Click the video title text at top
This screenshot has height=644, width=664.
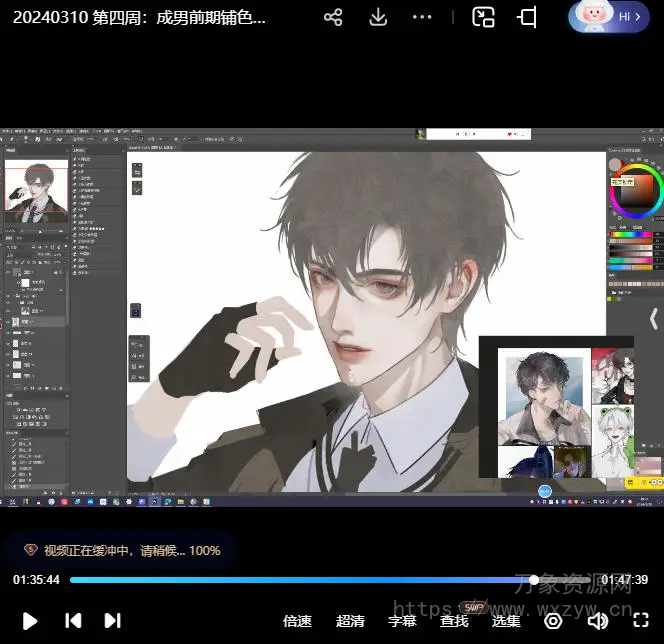(x=140, y=17)
